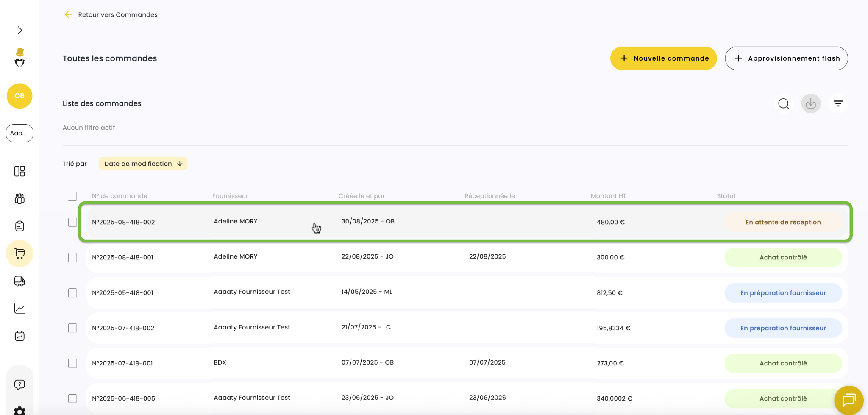Open the help question mark icon
The image size is (868, 415).
pyautogui.click(x=19, y=384)
